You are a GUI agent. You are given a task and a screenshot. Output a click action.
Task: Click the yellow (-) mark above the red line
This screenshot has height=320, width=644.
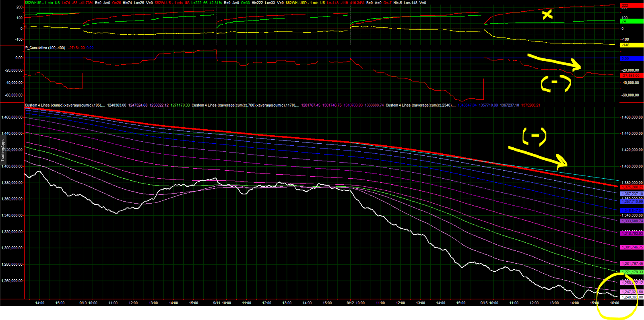click(x=535, y=136)
